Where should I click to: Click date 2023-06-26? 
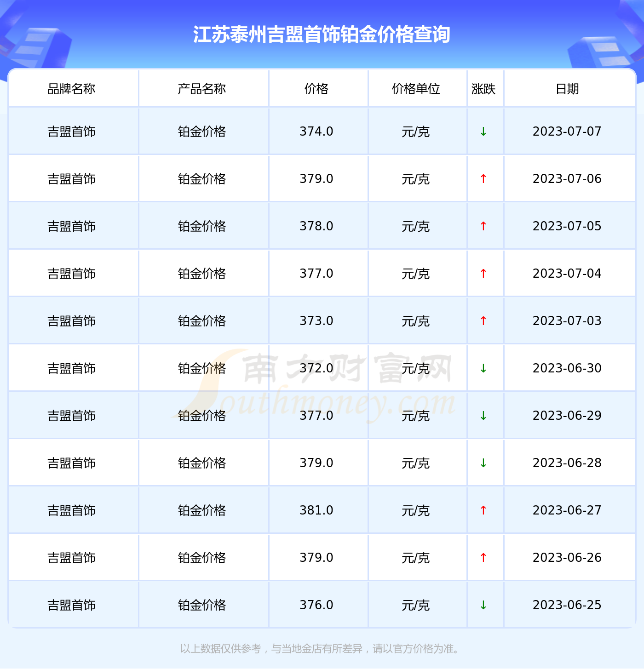pyautogui.click(x=567, y=558)
